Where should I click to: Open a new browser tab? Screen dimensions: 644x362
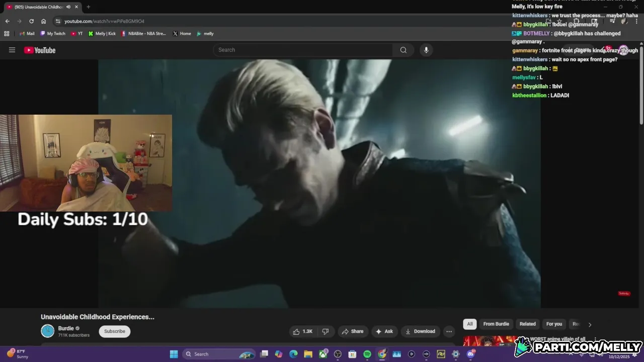[88, 7]
